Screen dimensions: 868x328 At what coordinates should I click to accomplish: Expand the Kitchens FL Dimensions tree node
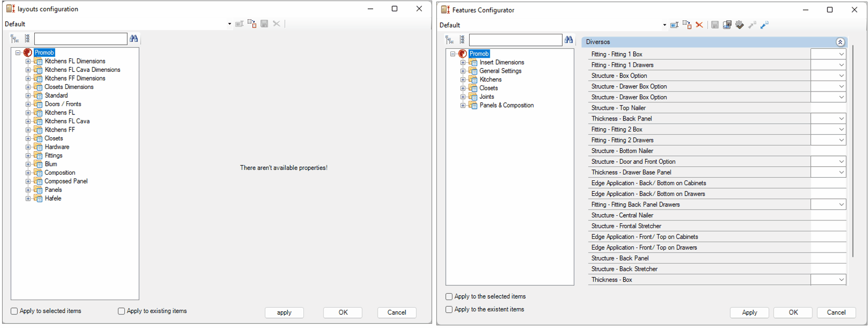click(28, 61)
